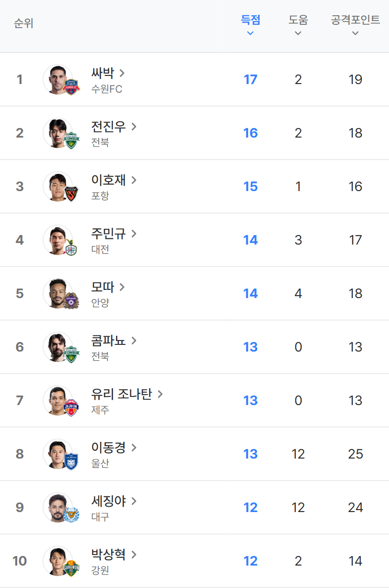Viewport: 389px width, 588px height.
Task: Open 세징야 player name link
Action: pos(108,501)
